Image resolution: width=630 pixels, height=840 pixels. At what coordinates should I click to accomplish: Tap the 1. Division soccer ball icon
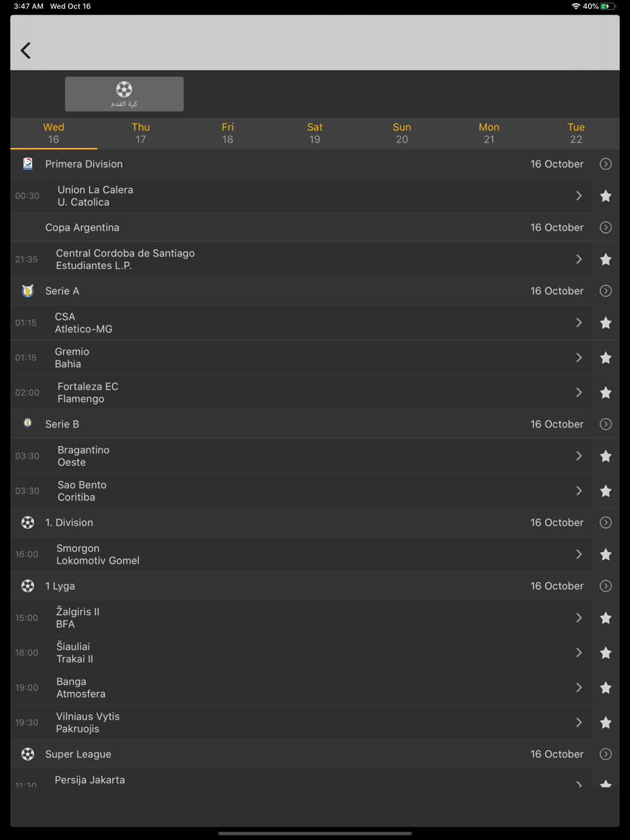[28, 523]
